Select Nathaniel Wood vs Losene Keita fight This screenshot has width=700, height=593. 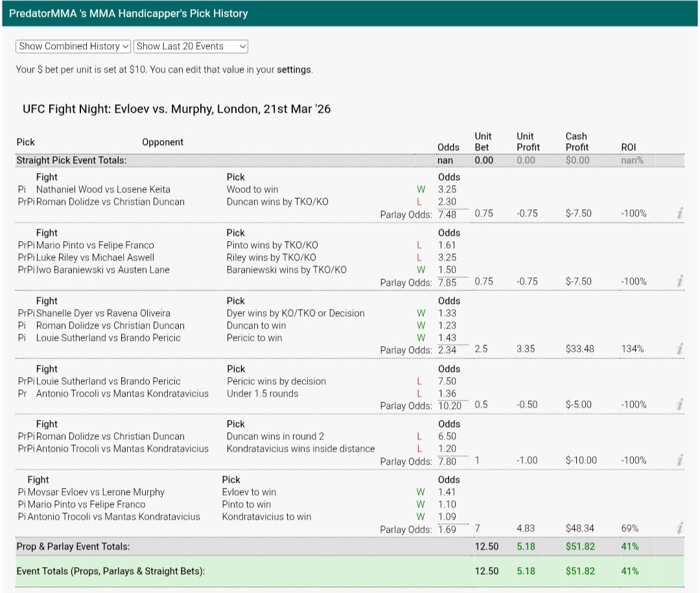(x=103, y=189)
